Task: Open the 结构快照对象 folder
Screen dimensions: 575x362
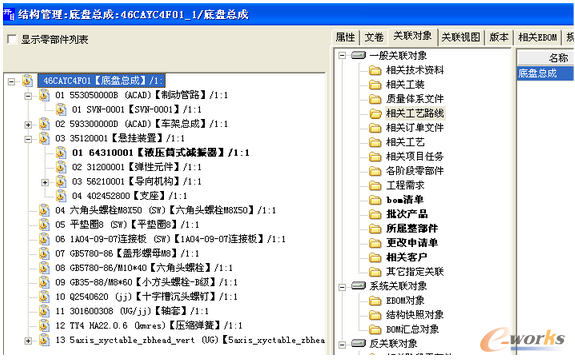Action: [415, 315]
